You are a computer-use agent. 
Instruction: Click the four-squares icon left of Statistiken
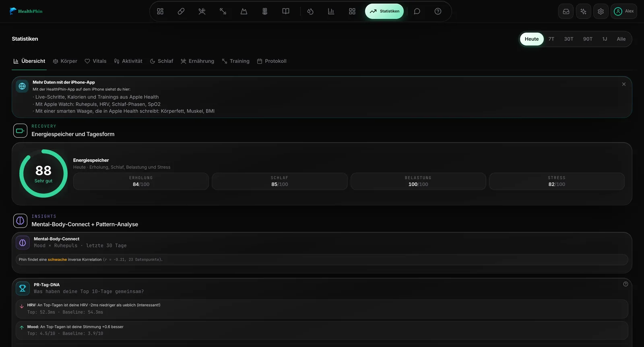(x=352, y=11)
